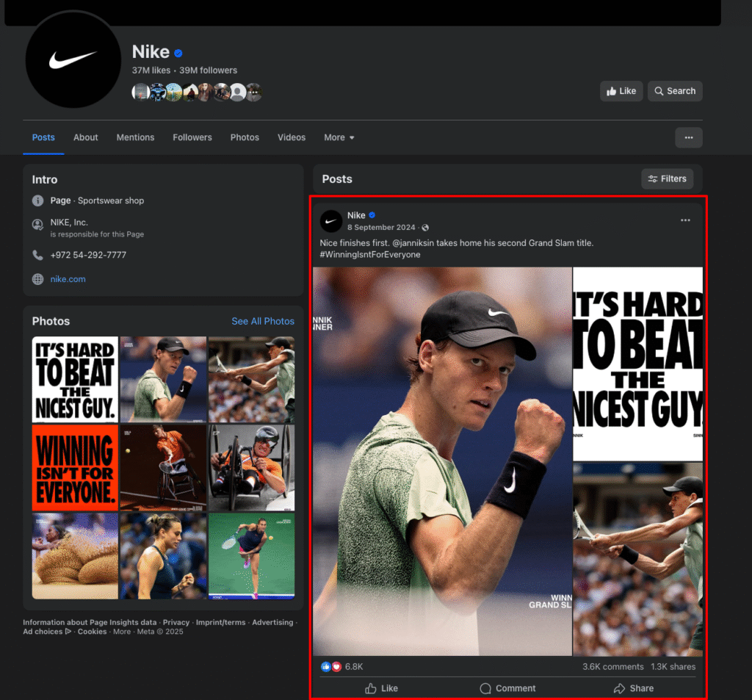Open the handcycle racer photo thumbnail
Screen dimensions: 752x700
click(x=251, y=468)
